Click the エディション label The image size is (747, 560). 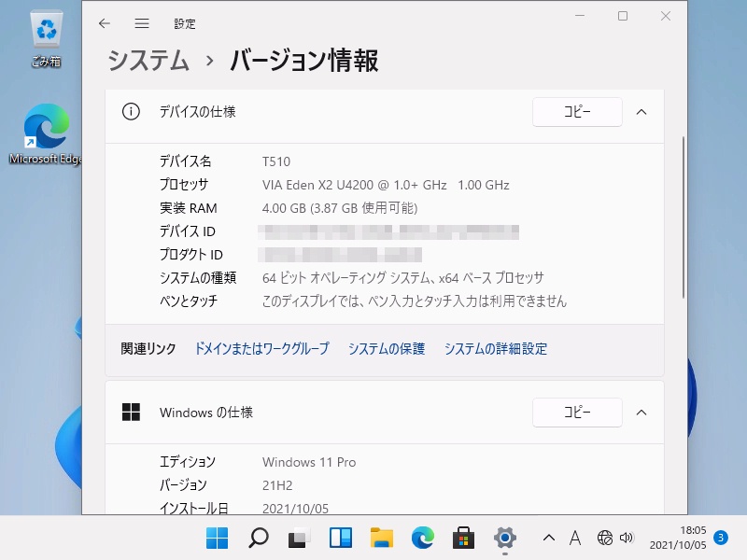(188, 462)
